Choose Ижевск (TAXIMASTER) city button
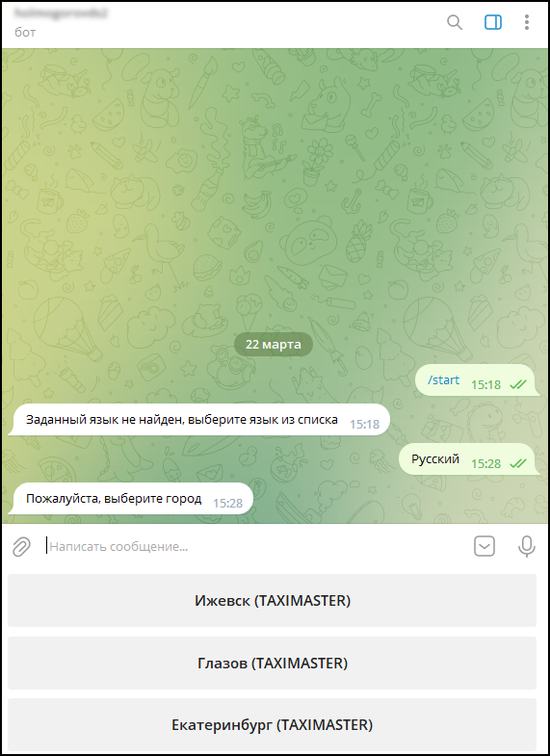 272,600
